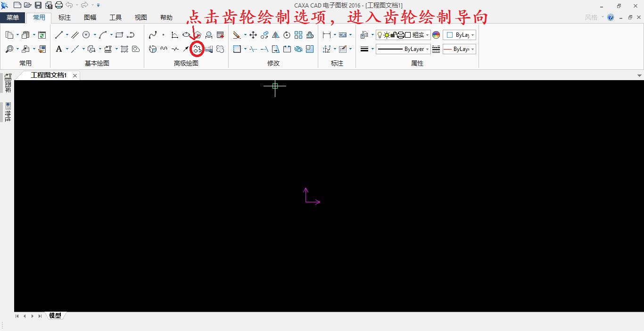Switch to the 工具 ribbon tab

(x=116, y=17)
